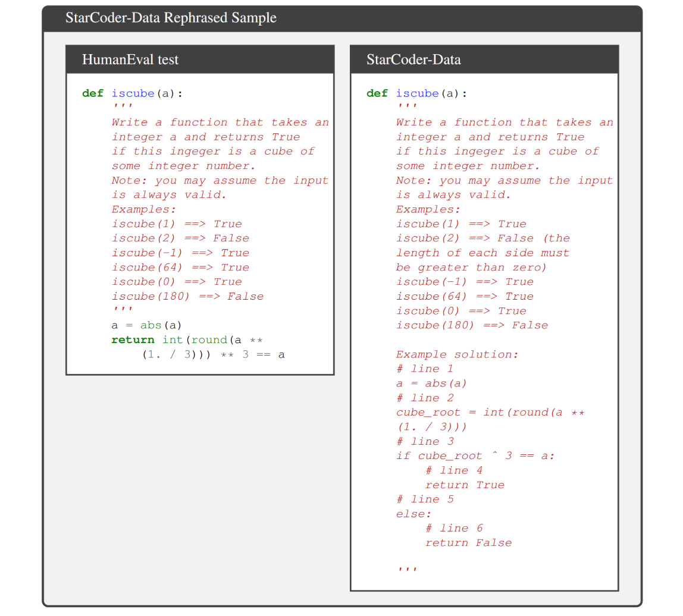Screen dimensions: 683x616
Task: Click the cube_root assignment line
Action: coord(490,412)
